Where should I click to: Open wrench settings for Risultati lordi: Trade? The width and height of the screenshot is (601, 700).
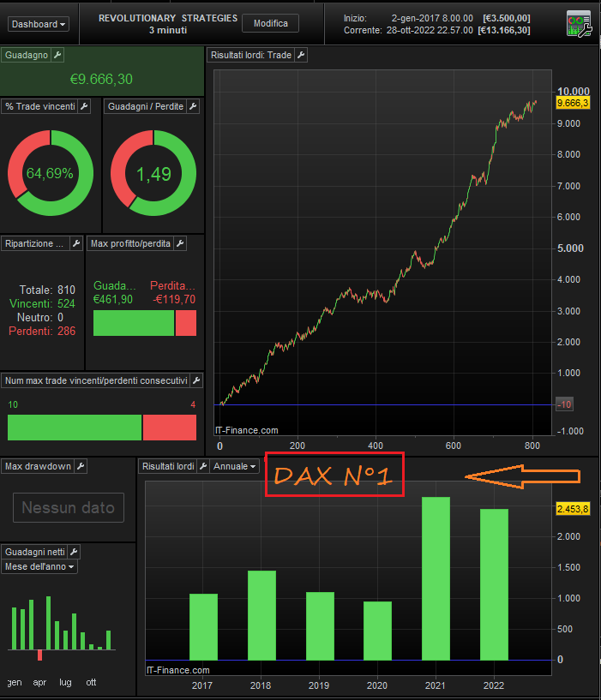(301, 55)
